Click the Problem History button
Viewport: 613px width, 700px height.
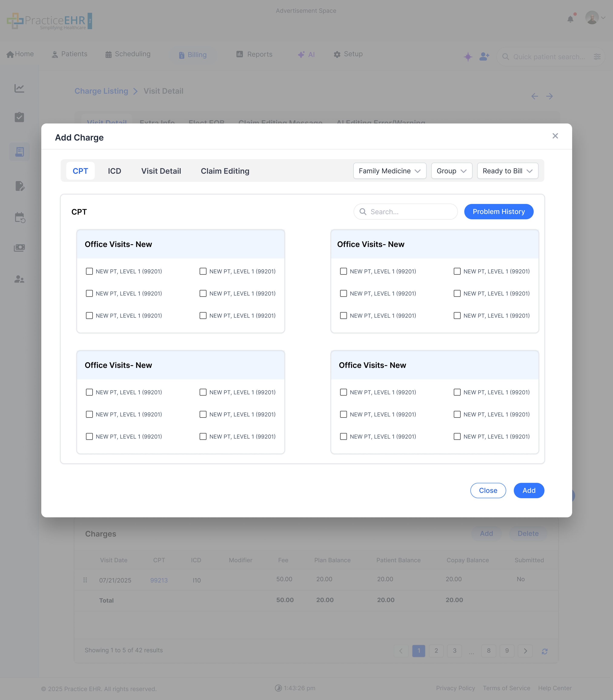(x=498, y=212)
